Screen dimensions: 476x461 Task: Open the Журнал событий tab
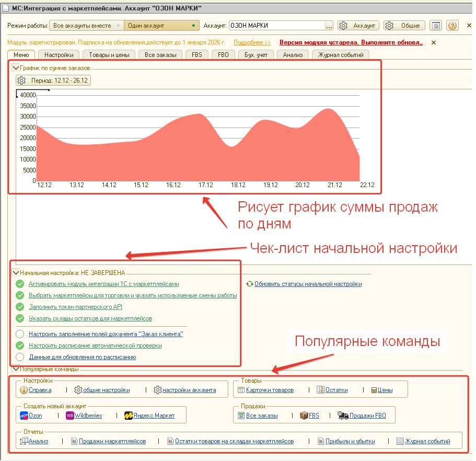[341, 54]
